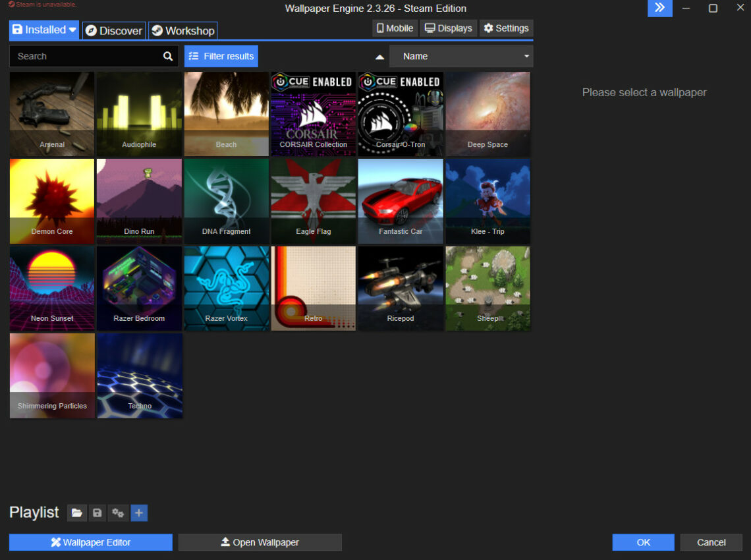This screenshot has height=560, width=751.
Task: Save the playlist with disk icon
Action: (x=97, y=513)
